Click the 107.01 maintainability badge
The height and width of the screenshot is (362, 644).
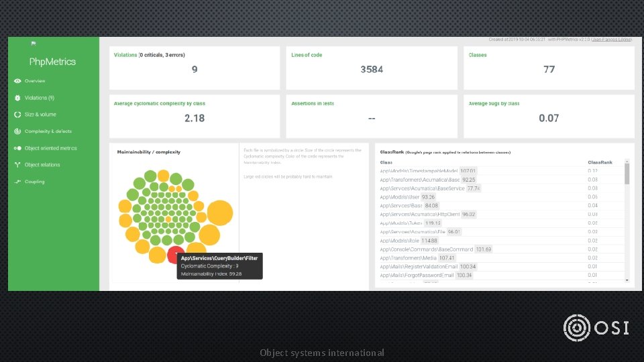468,171
